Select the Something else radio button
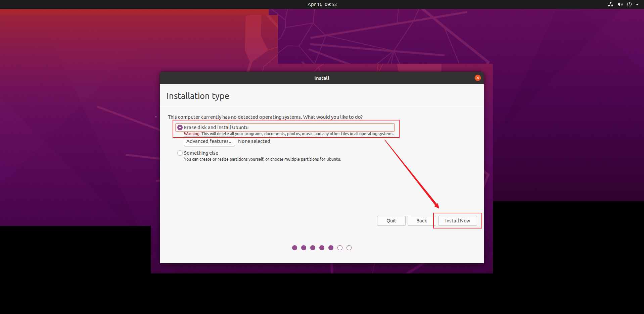644x314 pixels. [x=180, y=153]
